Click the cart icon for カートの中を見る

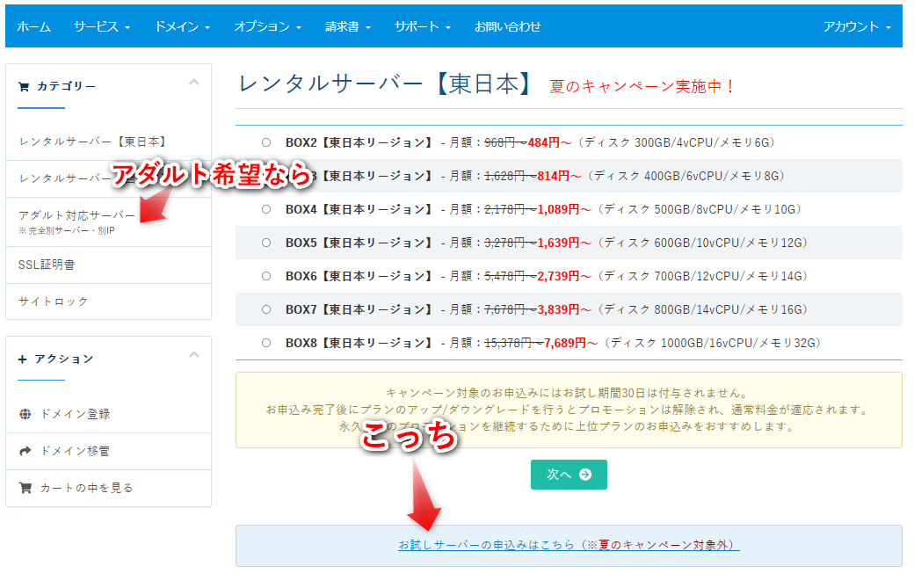tap(25, 488)
